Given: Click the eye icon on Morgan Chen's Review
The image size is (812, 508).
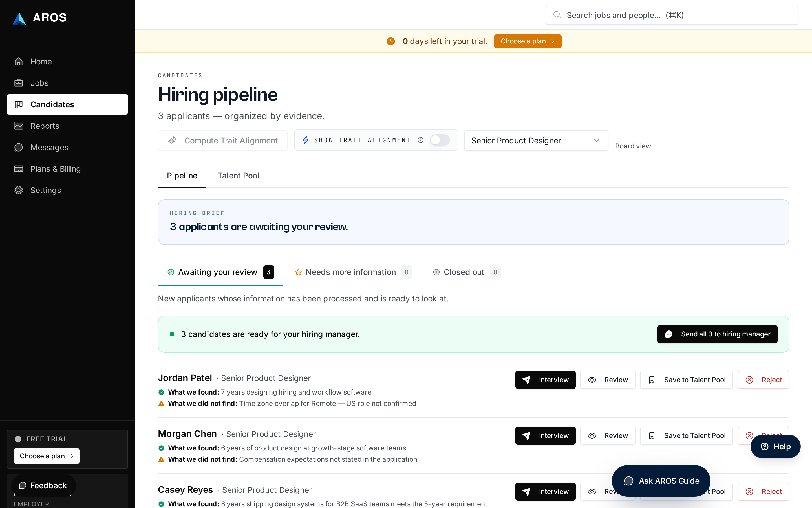Looking at the screenshot, I should [x=592, y=436].
